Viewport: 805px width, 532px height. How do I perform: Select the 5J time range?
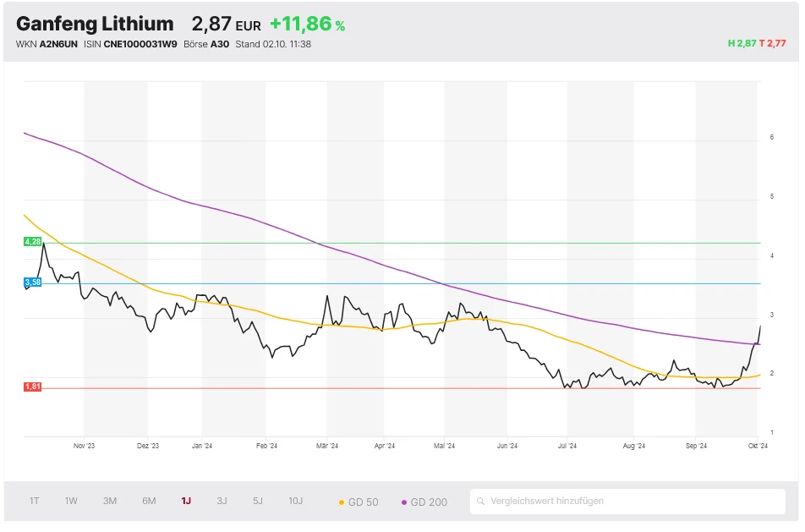click(258, 502)
